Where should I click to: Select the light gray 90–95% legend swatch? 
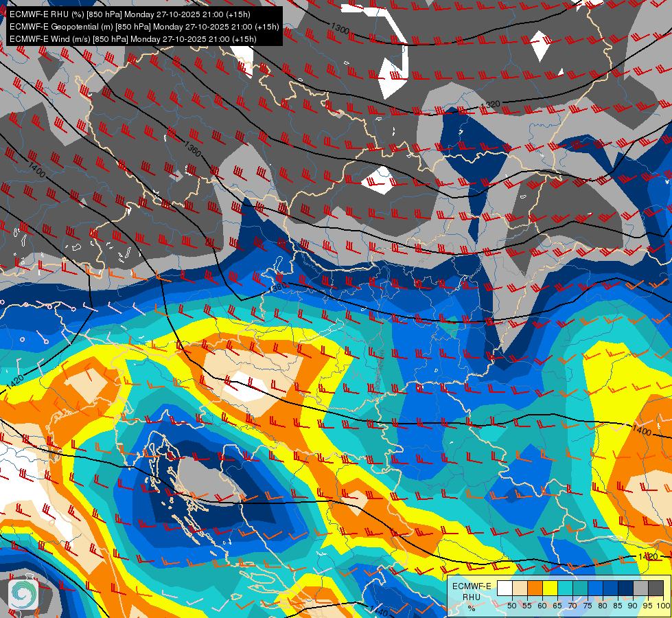click(x=640, y=588)
